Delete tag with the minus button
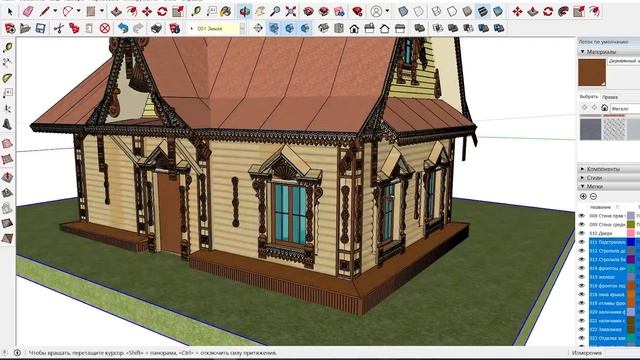Image resolution: width=640 pixels, height=360 pixels. tap(593, 196)
